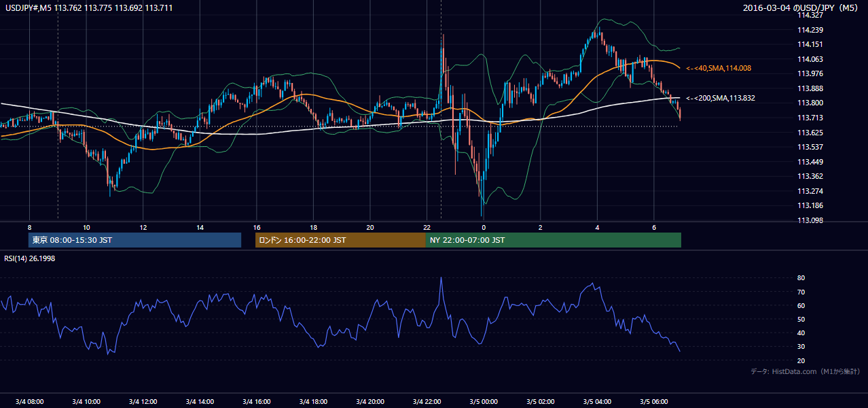Click the 3/5 04:00 time label
Screen dimensions: 868x408
(x=597, y=401)
